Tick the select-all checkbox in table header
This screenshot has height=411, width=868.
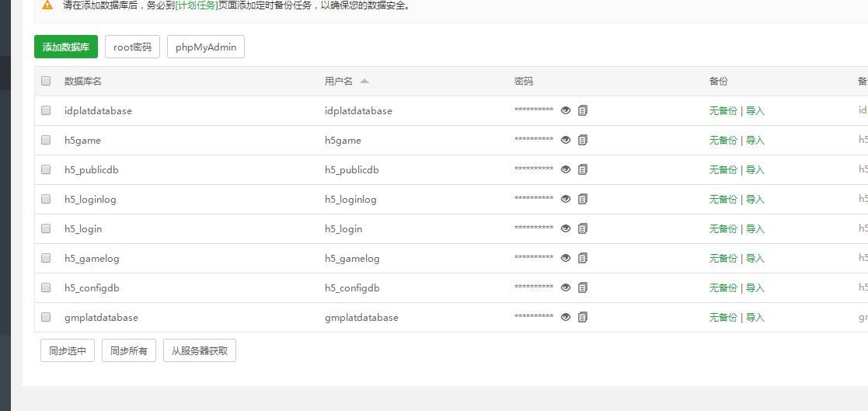click(46, 81)
